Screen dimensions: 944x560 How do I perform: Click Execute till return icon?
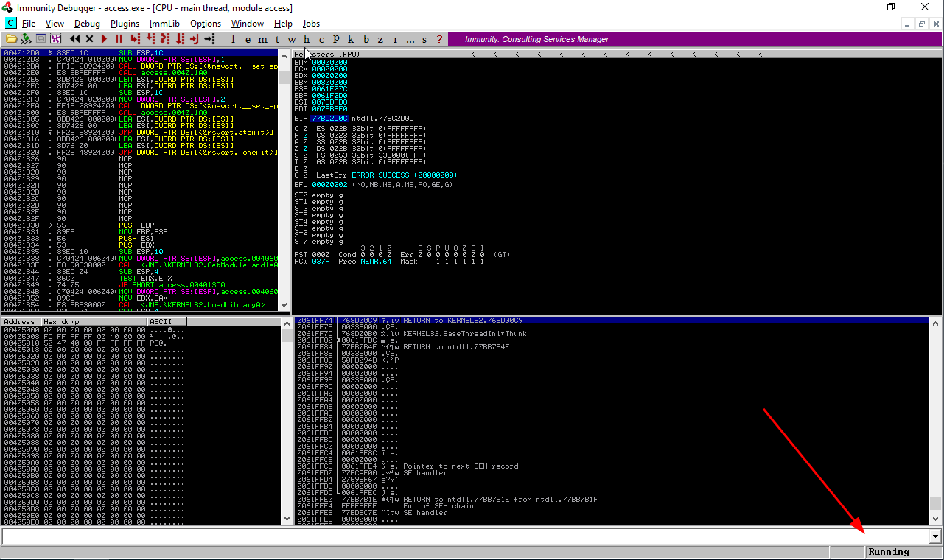194,39
